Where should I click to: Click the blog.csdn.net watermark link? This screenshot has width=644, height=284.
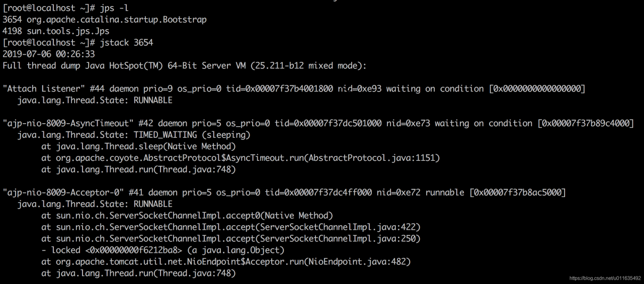coord(605,278)
